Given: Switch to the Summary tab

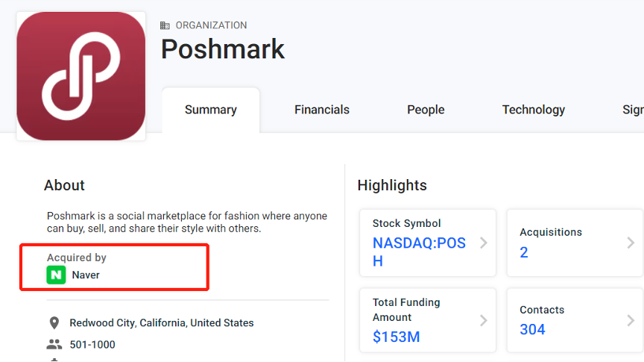Looking at the screenshot, I should pyautogui.click(x=211, y=110).
